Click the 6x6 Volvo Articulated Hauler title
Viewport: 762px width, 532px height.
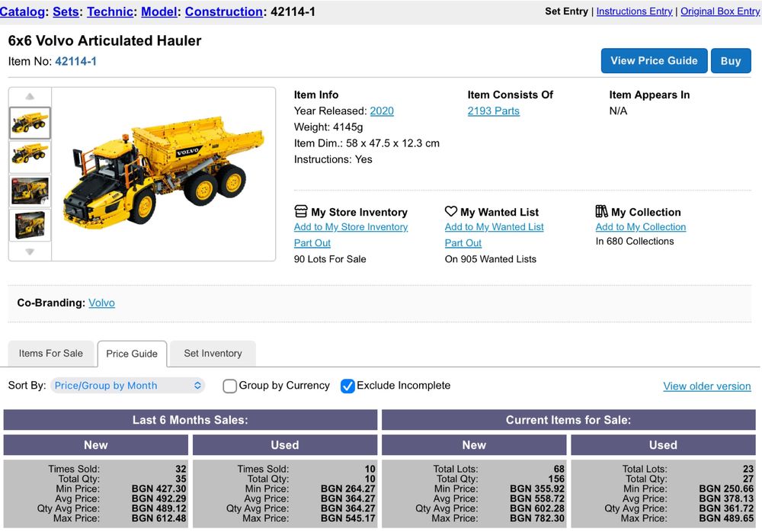[x=104, y=41]
